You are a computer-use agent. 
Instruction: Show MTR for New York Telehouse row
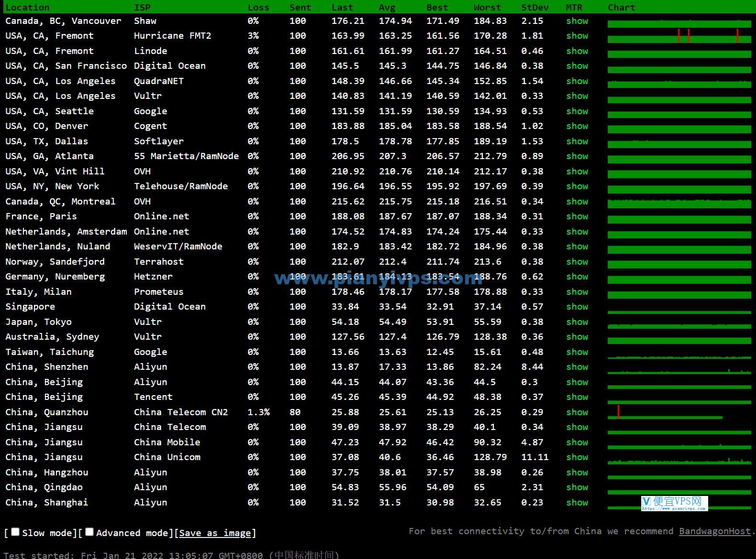point(577,186)
